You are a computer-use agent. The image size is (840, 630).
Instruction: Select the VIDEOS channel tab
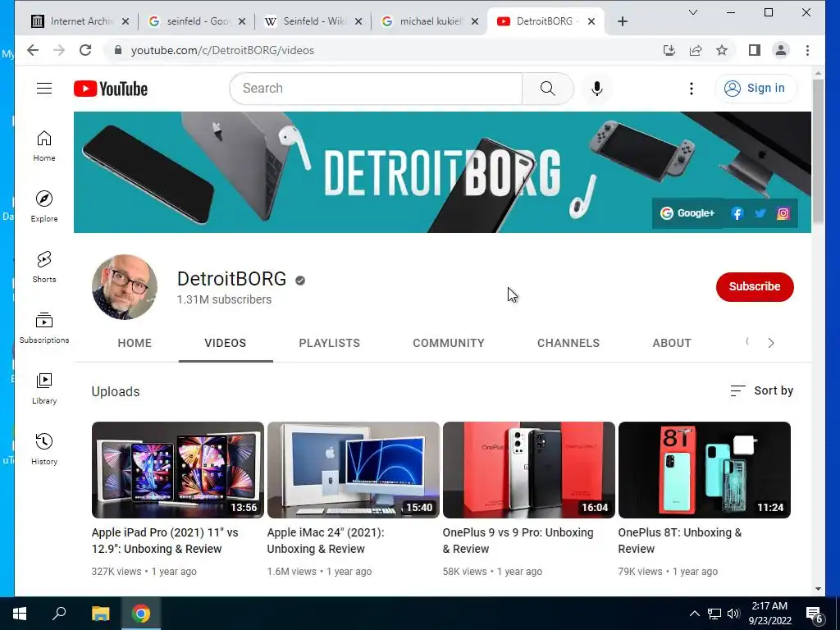coord(226,343)
